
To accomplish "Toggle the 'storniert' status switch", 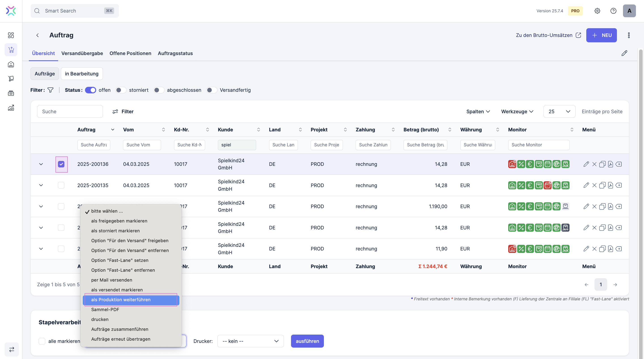I will (x=121, y=90).
